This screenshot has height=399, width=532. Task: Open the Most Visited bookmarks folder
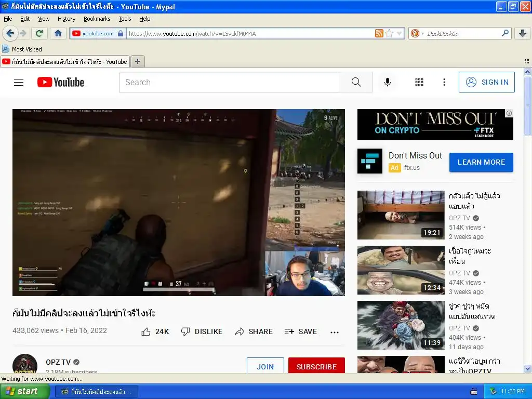(x=22, y=49)
